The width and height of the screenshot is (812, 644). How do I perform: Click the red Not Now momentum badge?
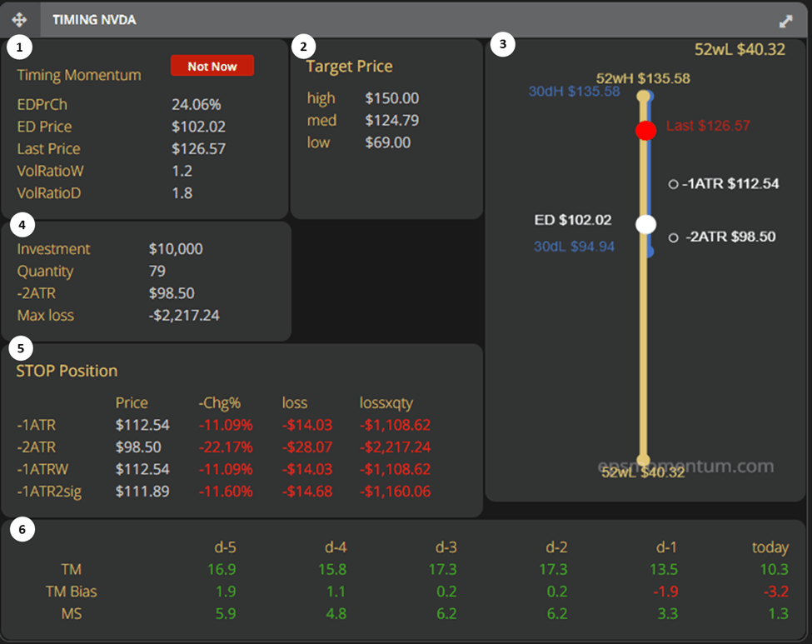[212, 66]
